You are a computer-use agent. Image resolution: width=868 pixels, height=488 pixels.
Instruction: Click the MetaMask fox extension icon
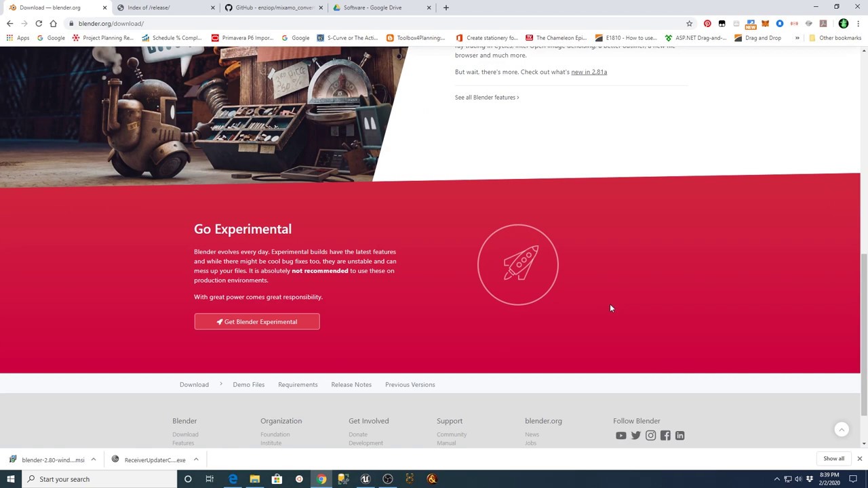(x=765, y=23)
